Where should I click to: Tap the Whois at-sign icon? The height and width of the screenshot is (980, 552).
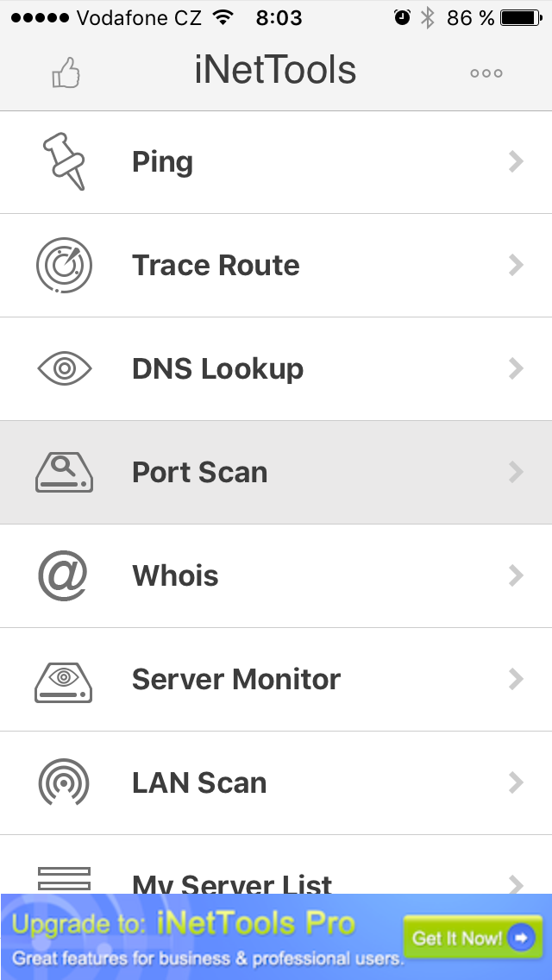point(64,576)
